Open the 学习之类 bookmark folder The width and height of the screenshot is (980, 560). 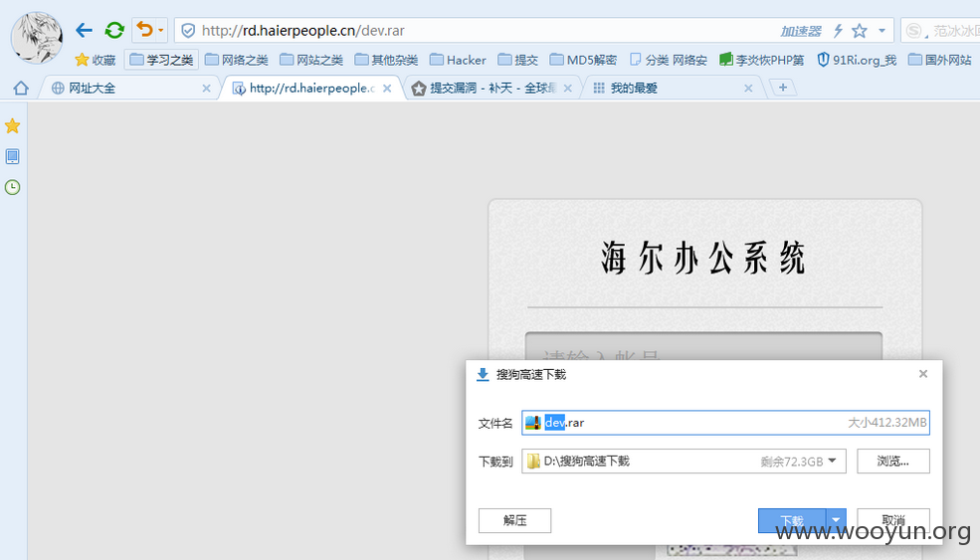click(162, 60)
